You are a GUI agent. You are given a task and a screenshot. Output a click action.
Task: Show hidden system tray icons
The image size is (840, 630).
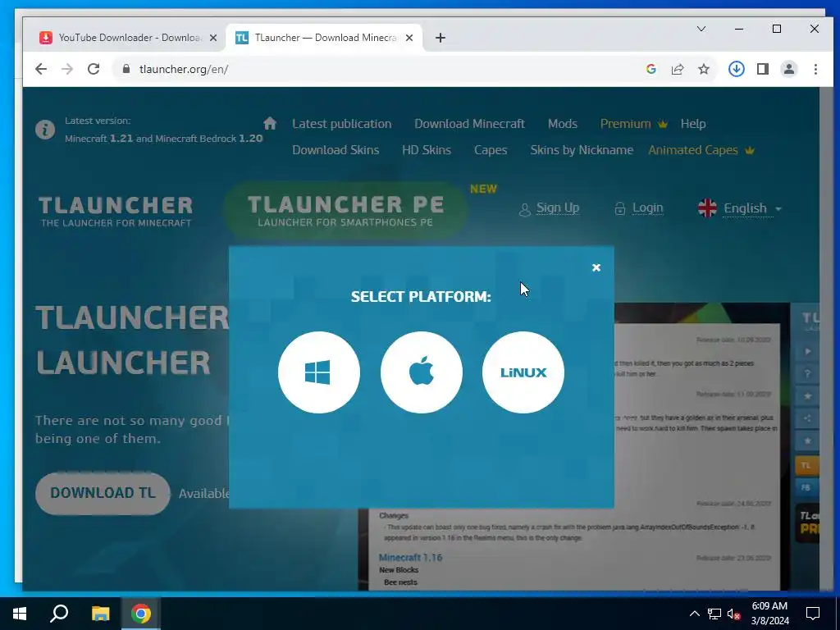694,614
